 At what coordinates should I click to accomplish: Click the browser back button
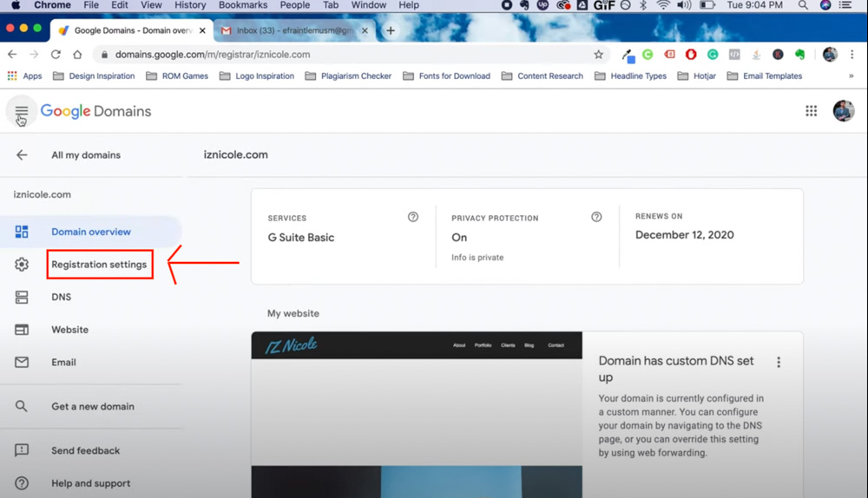[12, 55]
